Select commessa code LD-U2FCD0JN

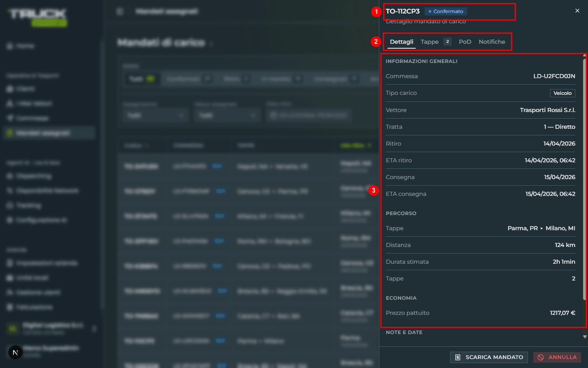pyautogui.click(x=554, y=76)
